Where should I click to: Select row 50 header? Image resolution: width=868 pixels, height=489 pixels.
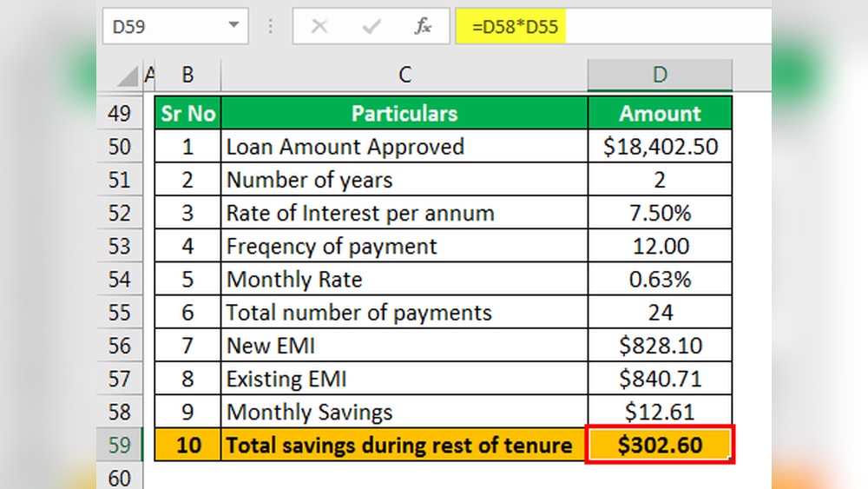[x=120, y=146]
